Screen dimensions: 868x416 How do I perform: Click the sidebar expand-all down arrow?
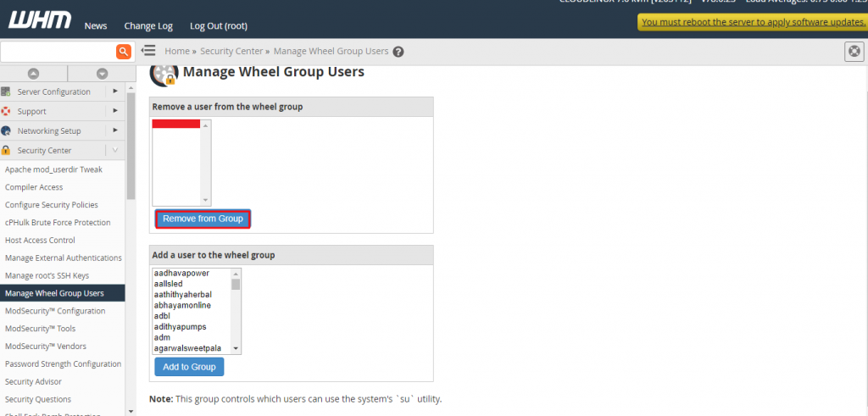coord(102,74)
